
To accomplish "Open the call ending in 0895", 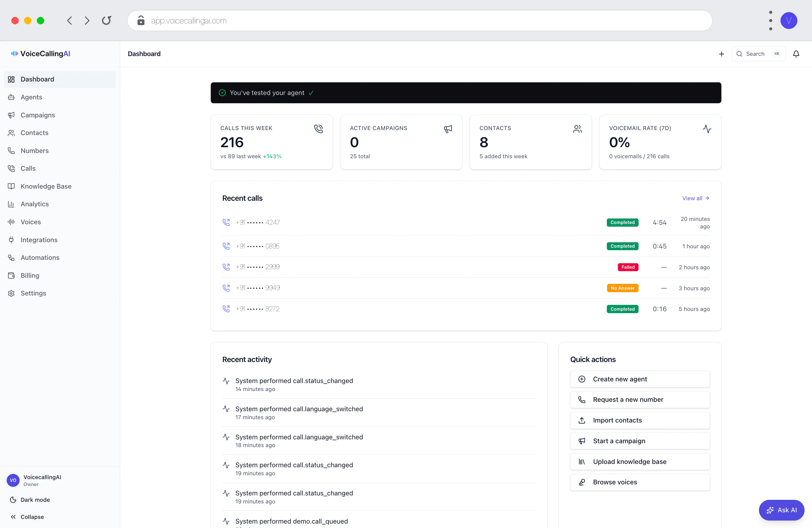I will [466, 246].
